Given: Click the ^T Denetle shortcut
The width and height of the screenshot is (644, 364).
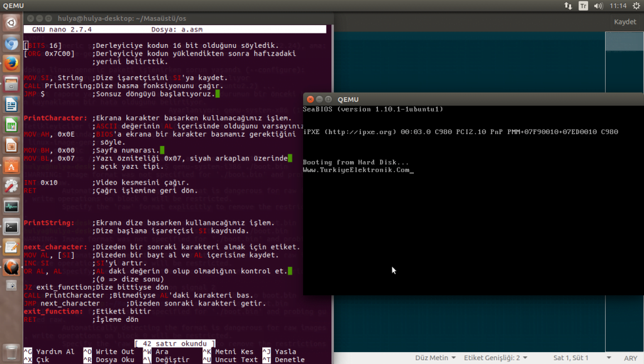Looking at the screenshot, I should (x=284, y=360).
